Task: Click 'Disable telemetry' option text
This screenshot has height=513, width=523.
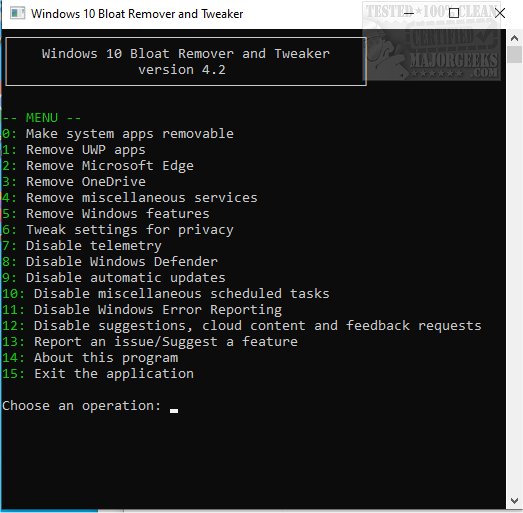Action: [94, 246]
